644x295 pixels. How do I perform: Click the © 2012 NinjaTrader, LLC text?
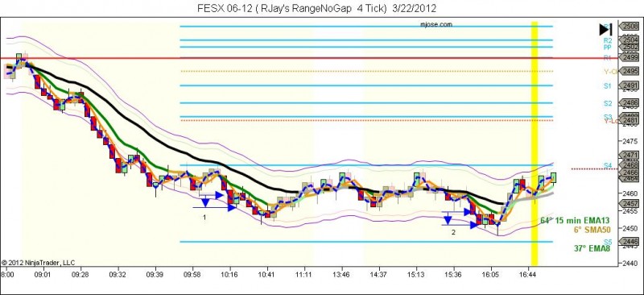(x=38, y=263)
